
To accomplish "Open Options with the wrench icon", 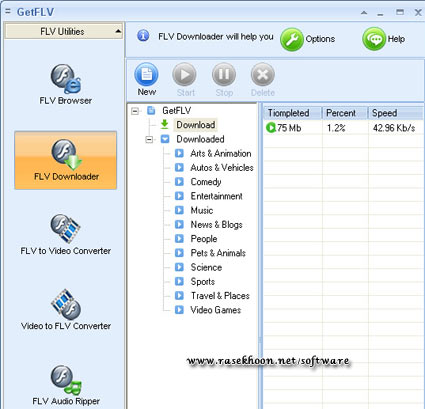I will pos(292,39).
